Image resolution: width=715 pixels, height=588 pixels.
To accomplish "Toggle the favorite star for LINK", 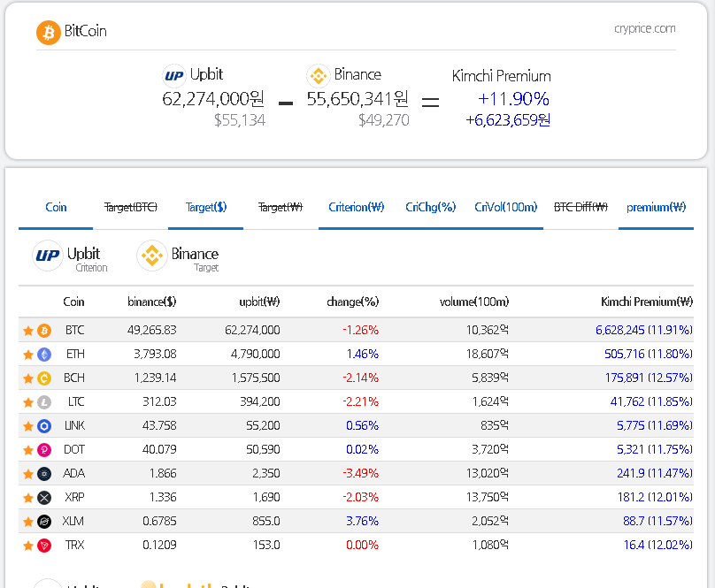I will 28,426.
